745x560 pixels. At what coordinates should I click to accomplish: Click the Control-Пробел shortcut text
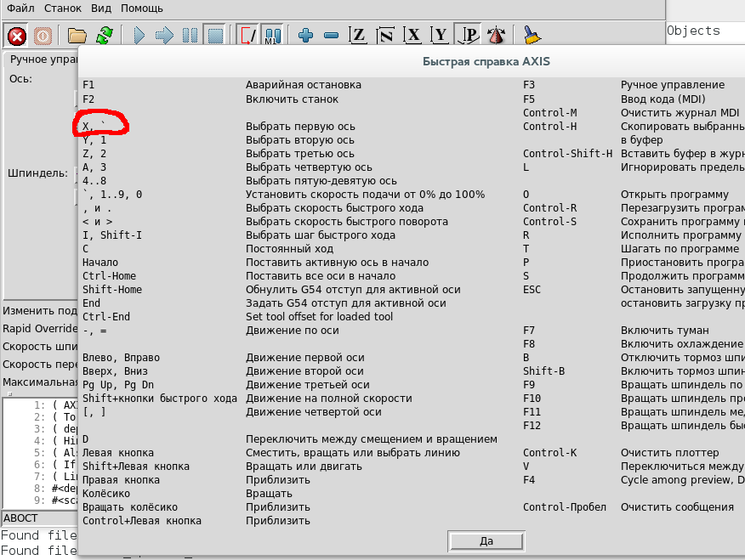[x=565, y=507]
